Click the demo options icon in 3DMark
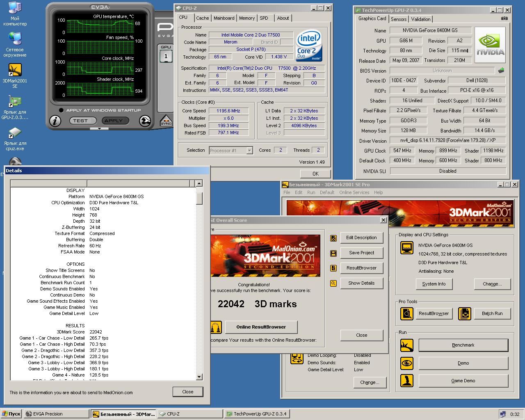 (x=297, y=358)
